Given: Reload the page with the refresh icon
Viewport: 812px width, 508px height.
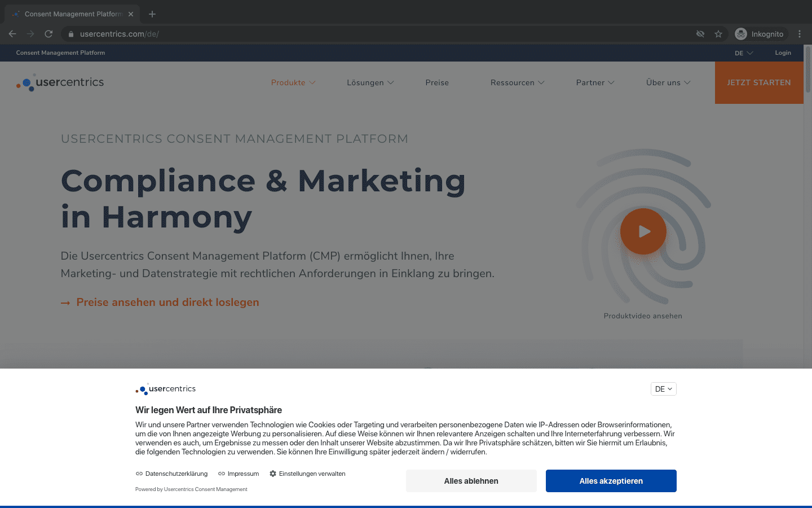Looking at the screenshot, I should [x=48, y=34].
